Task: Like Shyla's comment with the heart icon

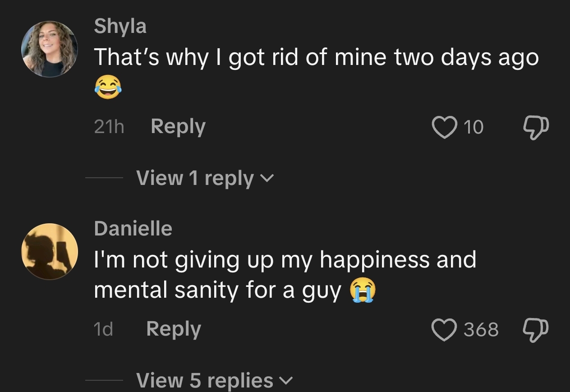Action: click(x=444, y=127)
